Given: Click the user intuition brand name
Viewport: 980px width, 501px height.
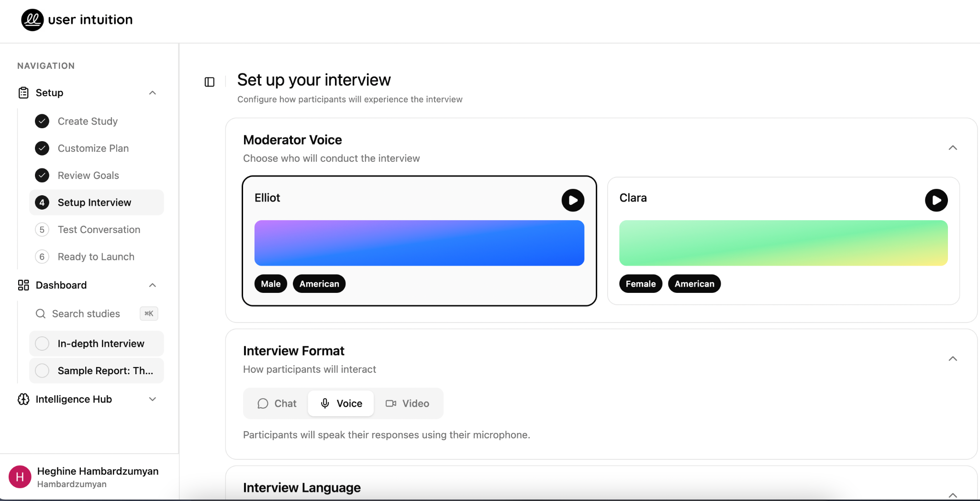Looking at the screenshot, I should (90, 20).
